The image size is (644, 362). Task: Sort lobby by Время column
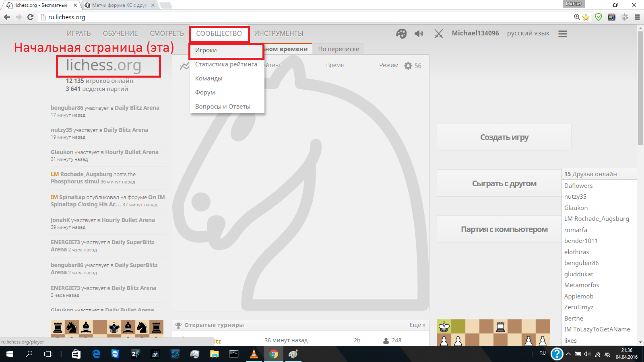(x=335, y=65)
